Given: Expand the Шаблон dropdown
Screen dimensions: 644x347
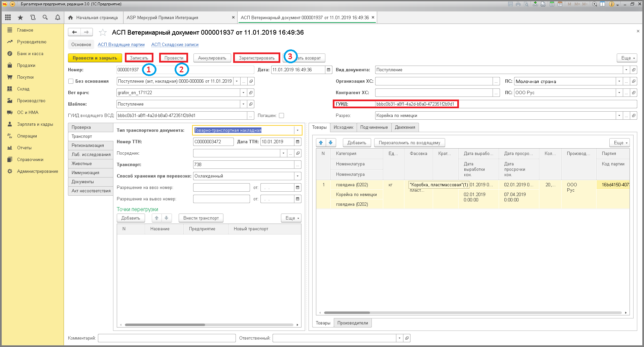Looking at the screenshot, I should click(x=243, y=104).
